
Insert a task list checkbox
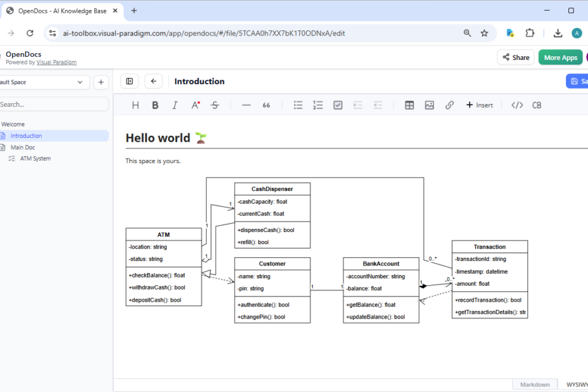pos(338,105)
